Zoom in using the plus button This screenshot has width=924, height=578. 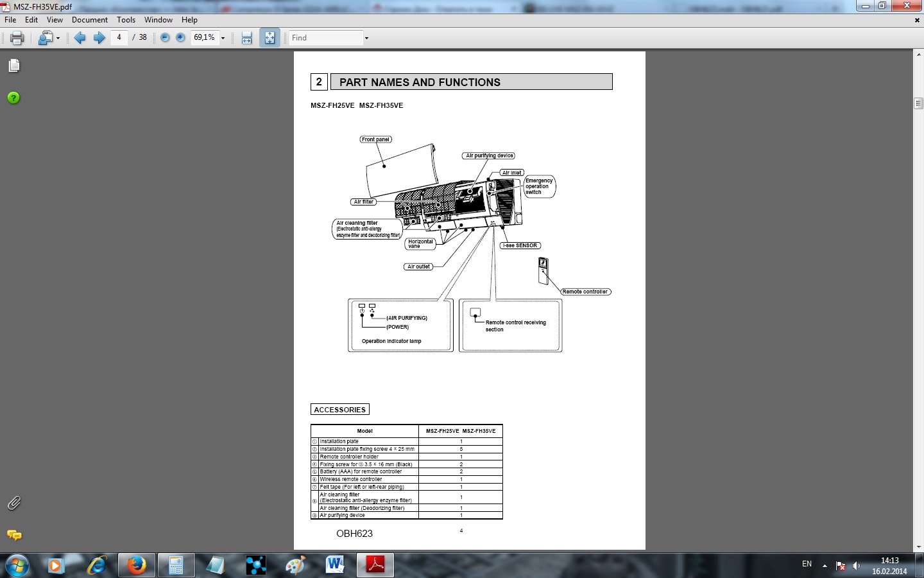point(180,38)
